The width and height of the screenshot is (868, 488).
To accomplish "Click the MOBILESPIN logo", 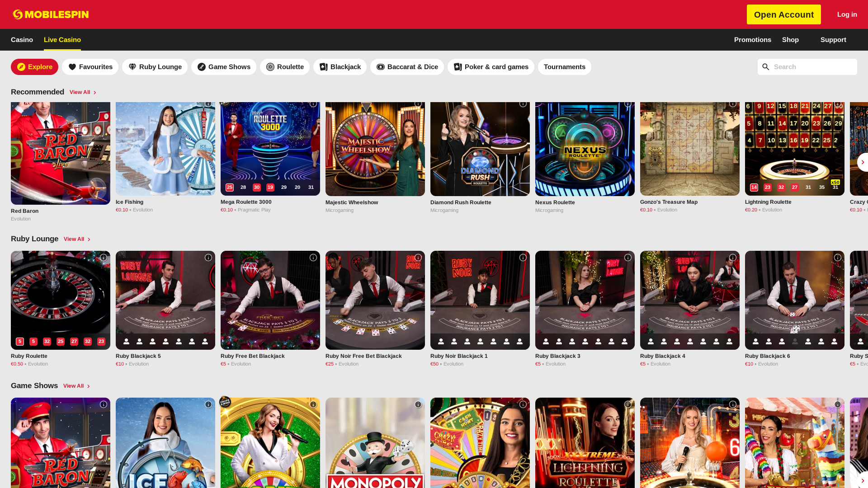I will pos(51,14).
